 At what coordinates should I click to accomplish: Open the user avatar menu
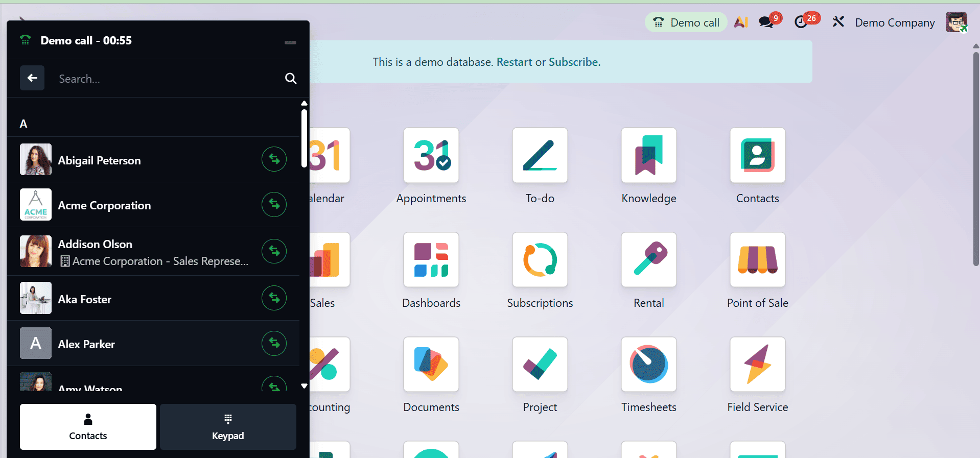pyautogui.click(x=955, y=22)
